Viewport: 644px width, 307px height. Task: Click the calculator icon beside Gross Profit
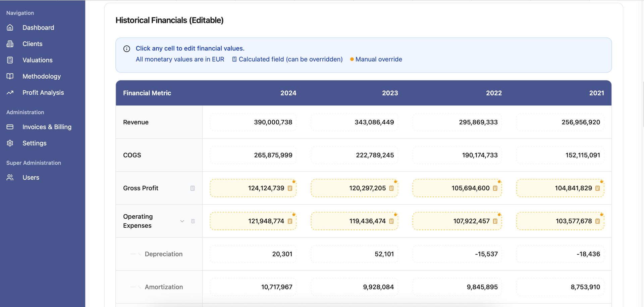click(192, 188)
